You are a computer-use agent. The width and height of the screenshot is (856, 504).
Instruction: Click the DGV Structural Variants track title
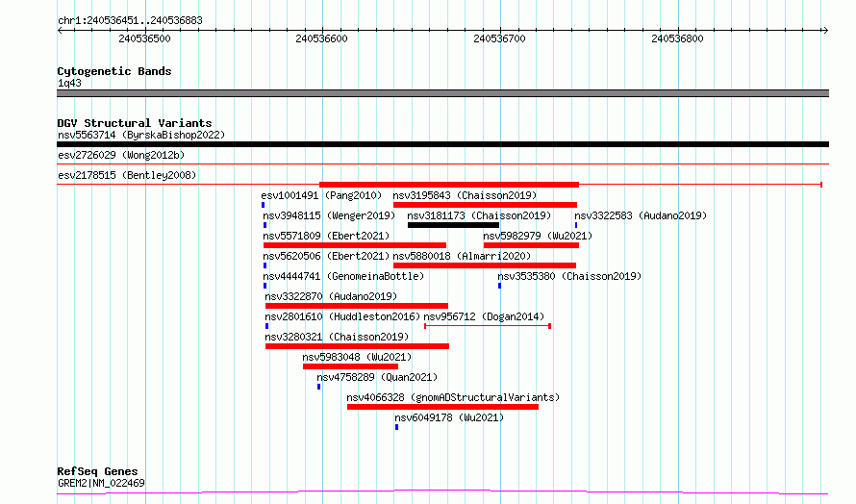point(135,123)
